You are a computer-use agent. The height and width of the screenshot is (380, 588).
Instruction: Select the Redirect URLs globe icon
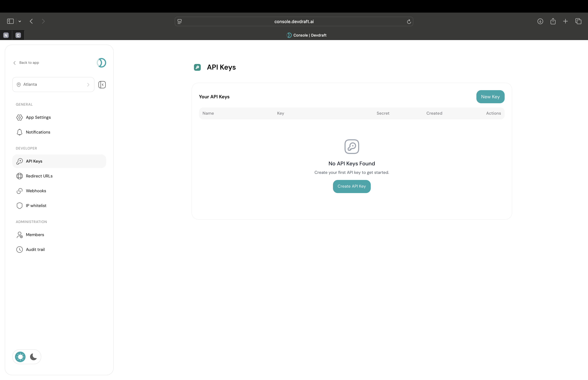coord(20,176)
